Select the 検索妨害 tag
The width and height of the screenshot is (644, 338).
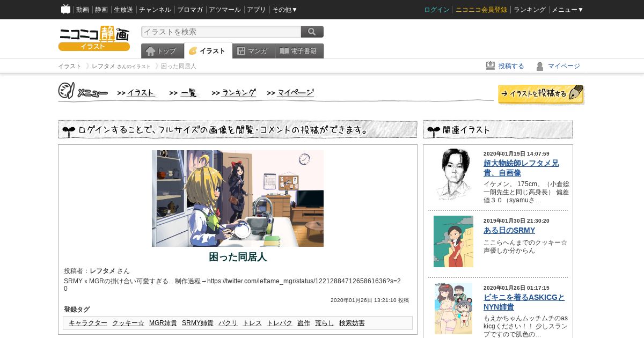352,323
